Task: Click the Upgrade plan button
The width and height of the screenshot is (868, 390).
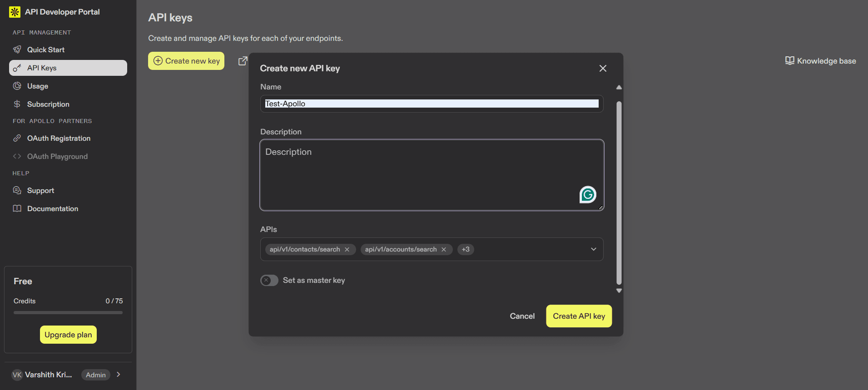Action: [x=68, y=335]
